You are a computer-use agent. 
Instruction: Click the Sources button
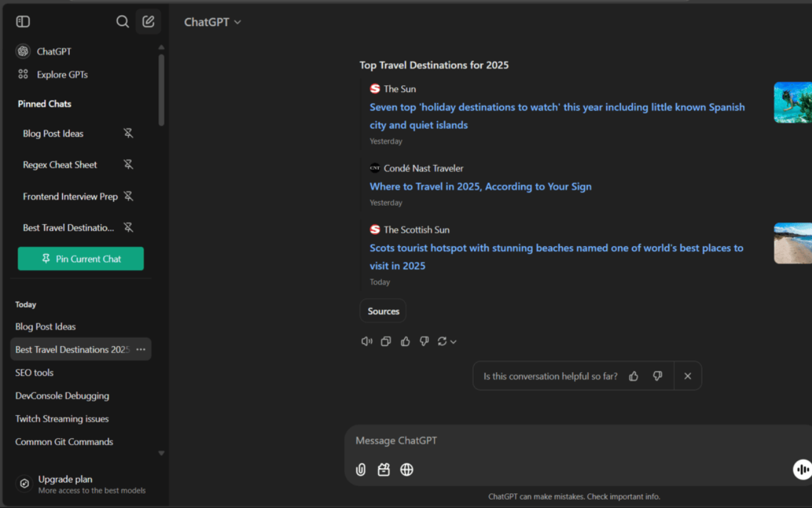383,311
